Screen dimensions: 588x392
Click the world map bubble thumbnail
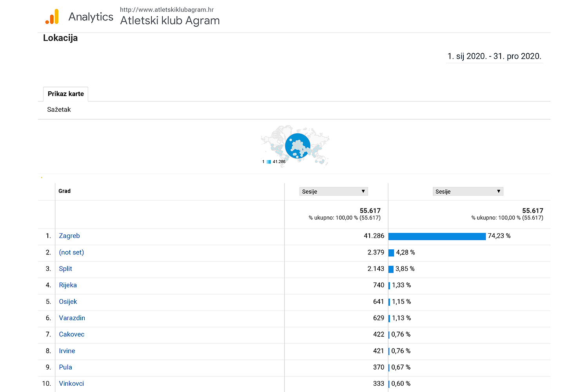click(298, 145)
